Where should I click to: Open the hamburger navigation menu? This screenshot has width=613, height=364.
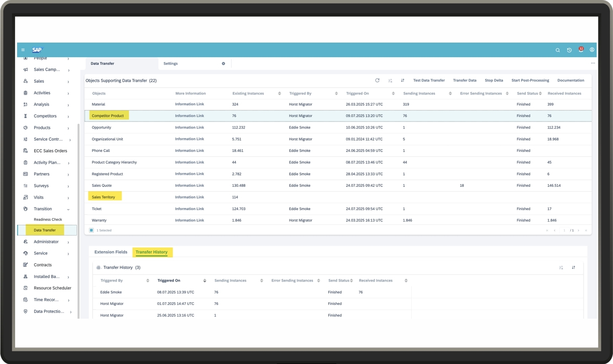pyautogui.click(x=23, y=50)
